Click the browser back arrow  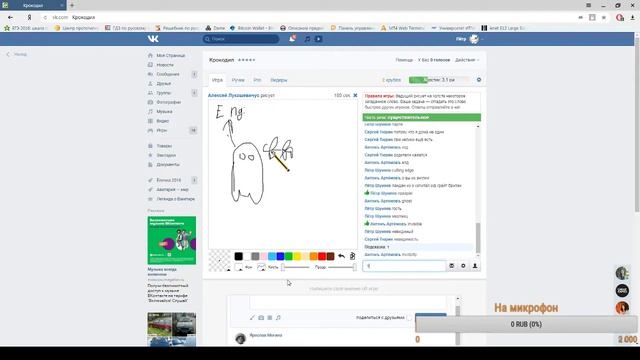pos(10,18)
